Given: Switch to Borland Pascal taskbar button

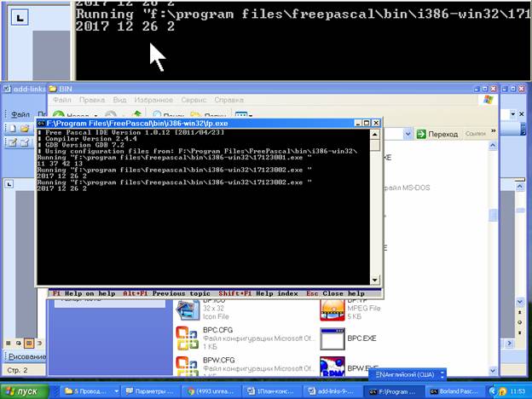Looking at the screenshot, I should (454, 391).
